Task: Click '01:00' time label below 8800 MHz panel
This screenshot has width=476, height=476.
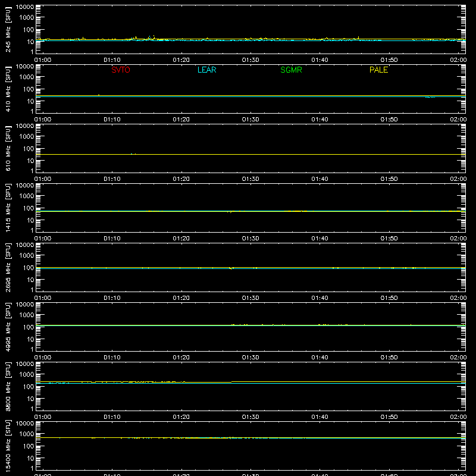Action: 43,417
